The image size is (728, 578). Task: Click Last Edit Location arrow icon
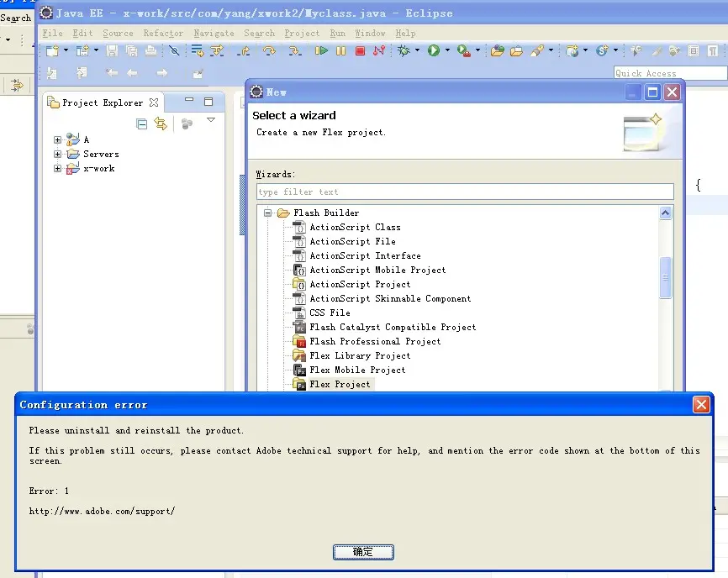(112, 73)
